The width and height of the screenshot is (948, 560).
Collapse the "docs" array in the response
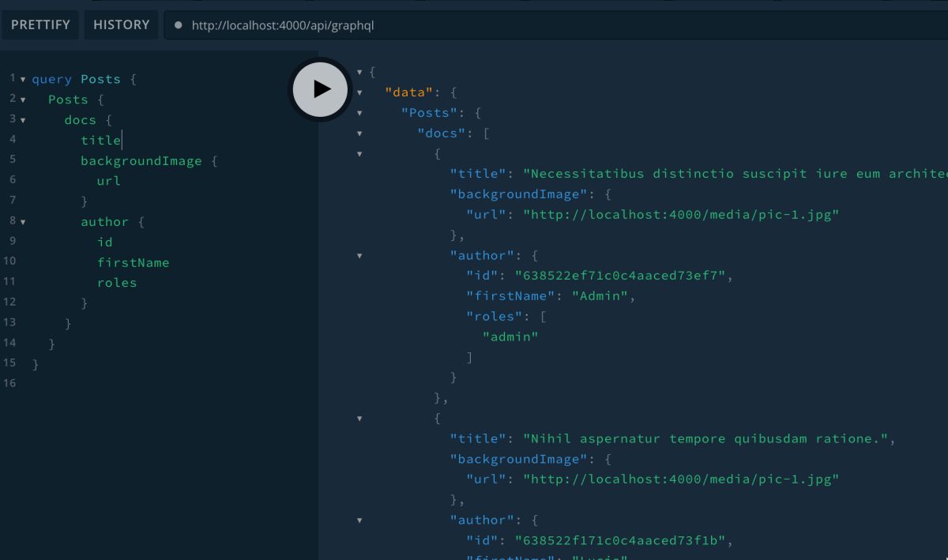tap(360, 133)
